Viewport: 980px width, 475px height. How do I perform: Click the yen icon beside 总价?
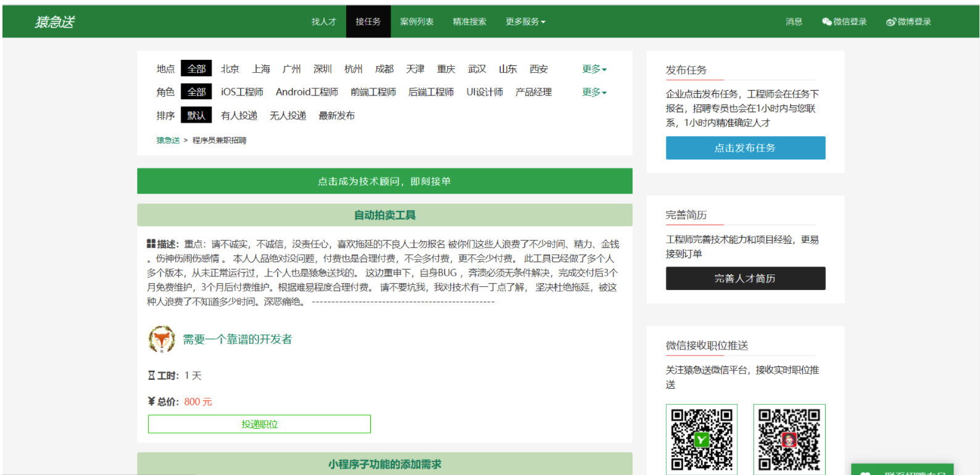[x=151, y=402]
